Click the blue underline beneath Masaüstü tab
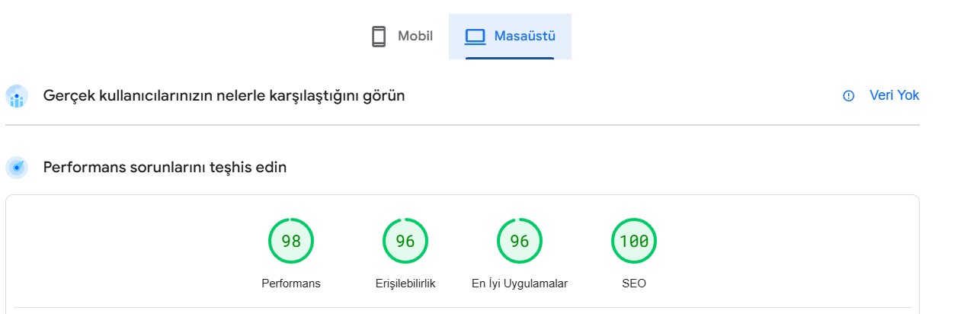980x314 pixels. point(510,58)
